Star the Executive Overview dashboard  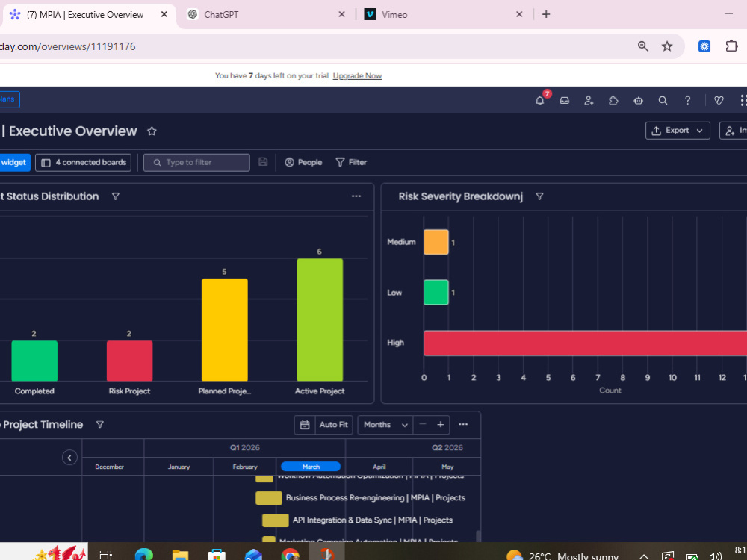click(x=152, y=131)
